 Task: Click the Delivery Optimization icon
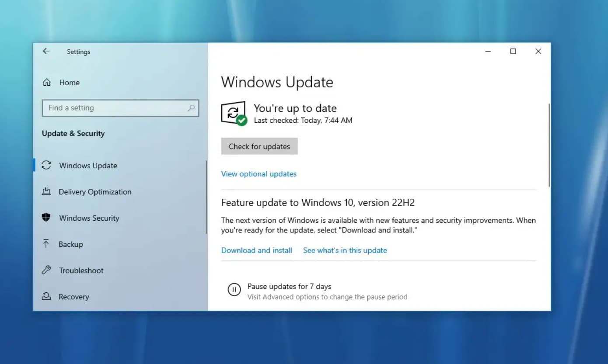click(x=46, y=191)
